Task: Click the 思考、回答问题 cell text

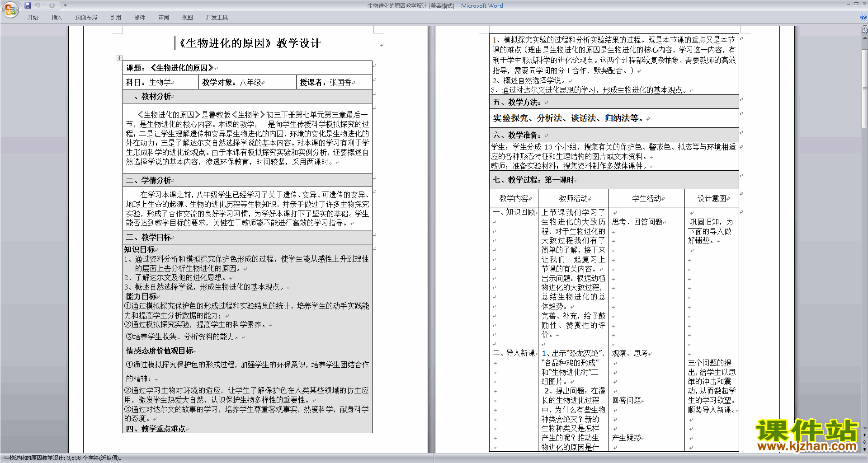Action: (x=637, y=221)
